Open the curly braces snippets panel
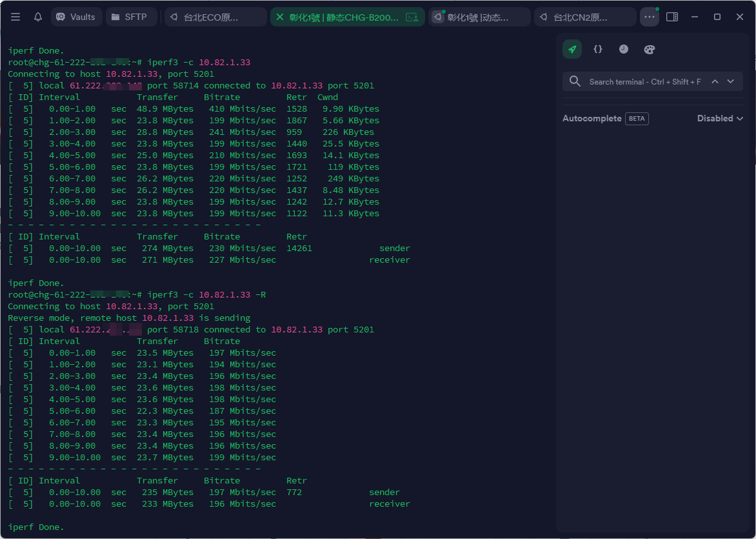This screenshot has width=756, height=539. click(x=598, y=49)
